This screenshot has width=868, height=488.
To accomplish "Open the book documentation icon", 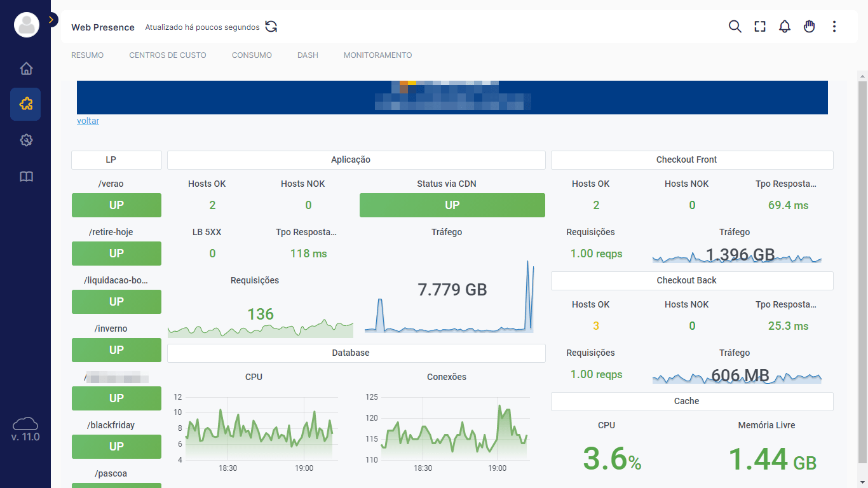I will coord(26,177).
